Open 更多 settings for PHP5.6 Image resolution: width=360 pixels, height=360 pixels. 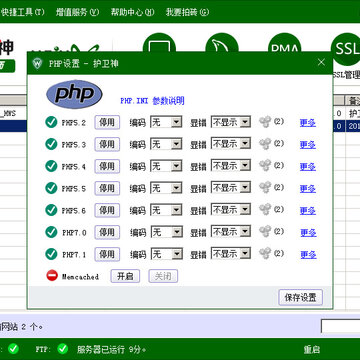point(308,211)
